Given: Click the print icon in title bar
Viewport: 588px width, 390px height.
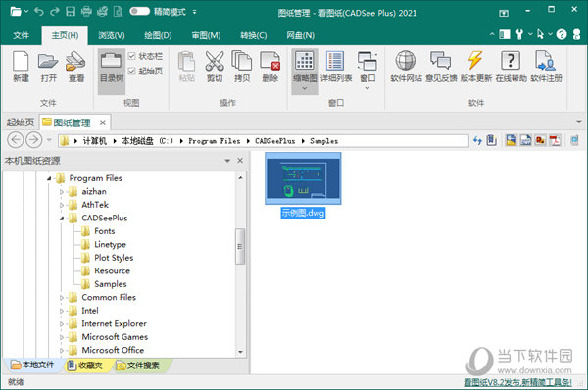Looking at the screenshot, I should (x=86, y=12).
